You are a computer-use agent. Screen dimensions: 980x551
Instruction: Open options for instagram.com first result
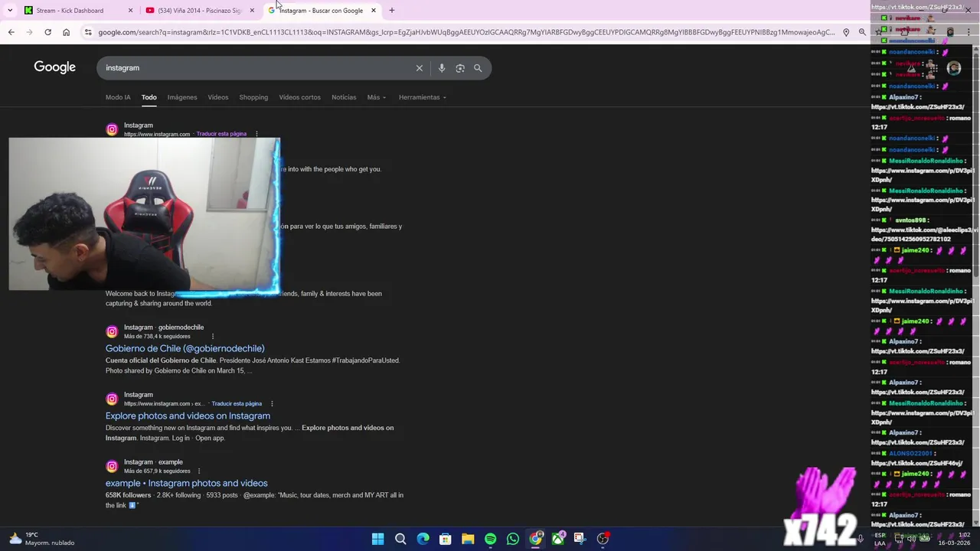point(256,134)
